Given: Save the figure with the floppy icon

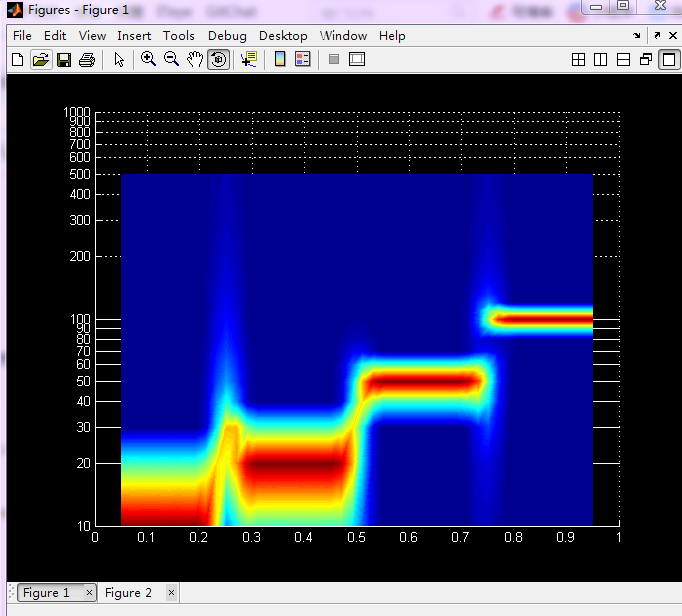Looking at the screenshot, I should coord(64,60).
